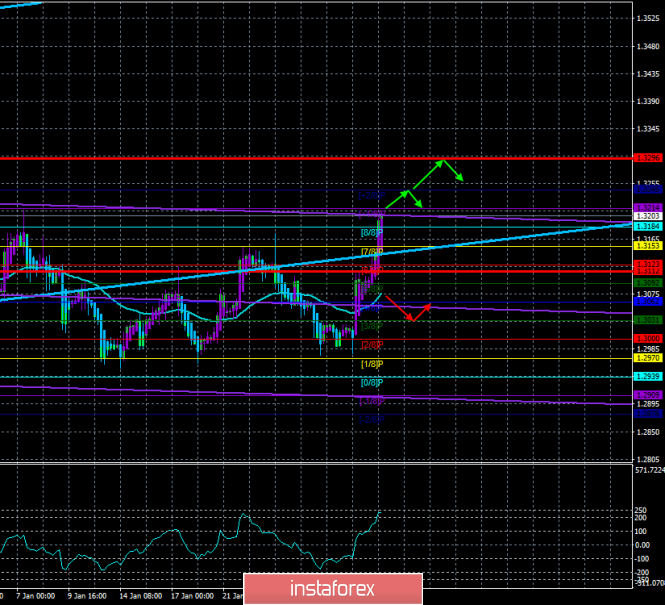This screenshot has width=665, height=605.
Task: Select the [3/8]P Murray level label
Action: (x=372, y=326)
